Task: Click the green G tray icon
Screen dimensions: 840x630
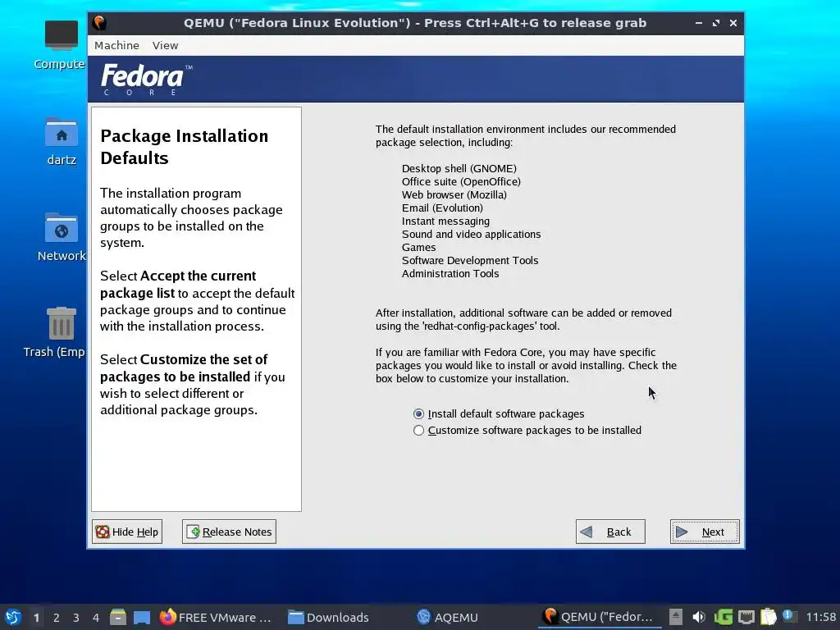Action: pyautogui.click(x=724, y=617)
